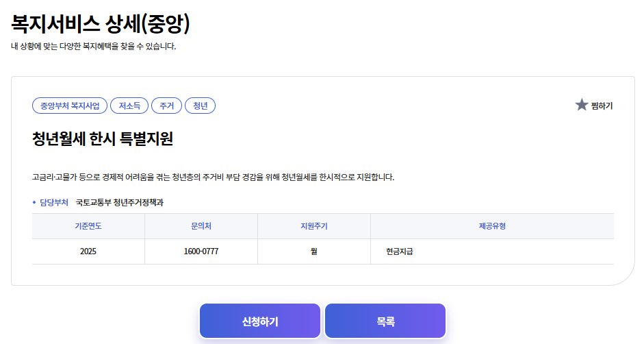Click the 문의처 column header
This screenshot has width=644, height=344.
coord(201,226)
